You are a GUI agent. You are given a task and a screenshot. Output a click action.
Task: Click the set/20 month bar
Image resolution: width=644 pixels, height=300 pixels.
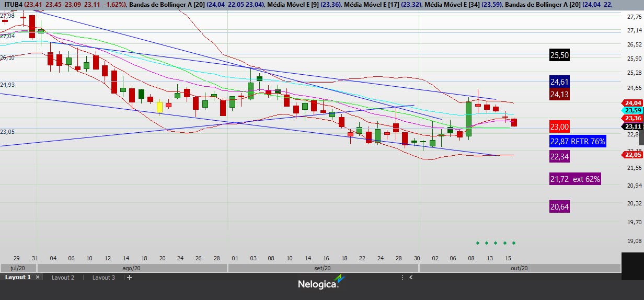323,268
